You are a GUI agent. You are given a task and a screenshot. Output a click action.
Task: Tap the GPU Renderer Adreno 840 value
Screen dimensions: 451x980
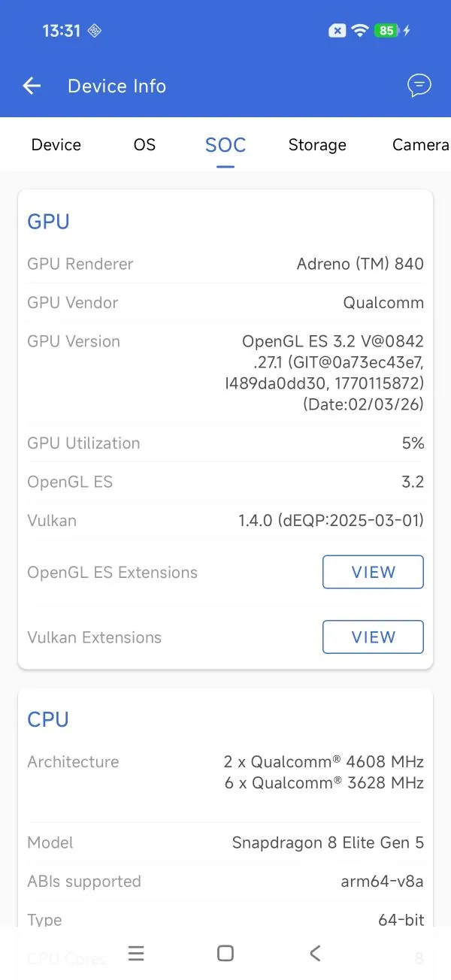click(360, 264)
